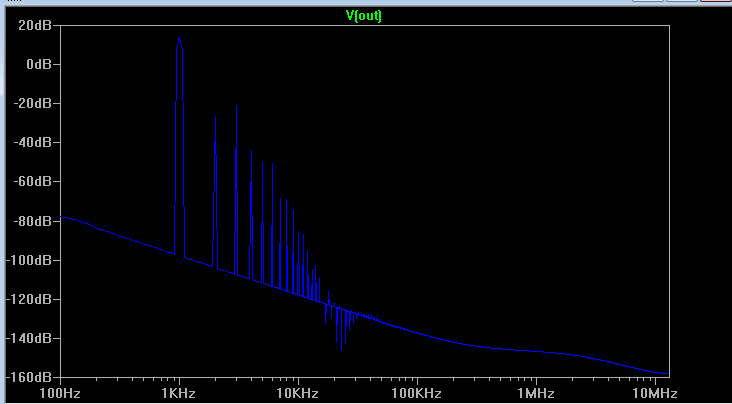Image resolution: width=732 pixels, height=404 pixels.
Task: Click the fundamental peak at 1KHz
Action: 179,39
